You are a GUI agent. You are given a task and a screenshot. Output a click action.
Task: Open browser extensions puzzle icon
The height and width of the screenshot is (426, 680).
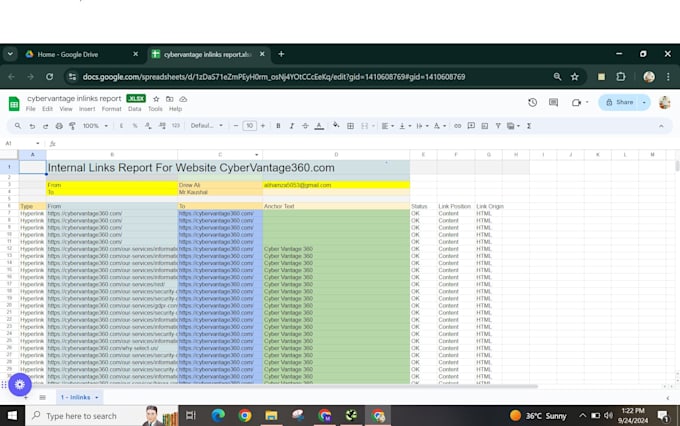pos(621,77)
